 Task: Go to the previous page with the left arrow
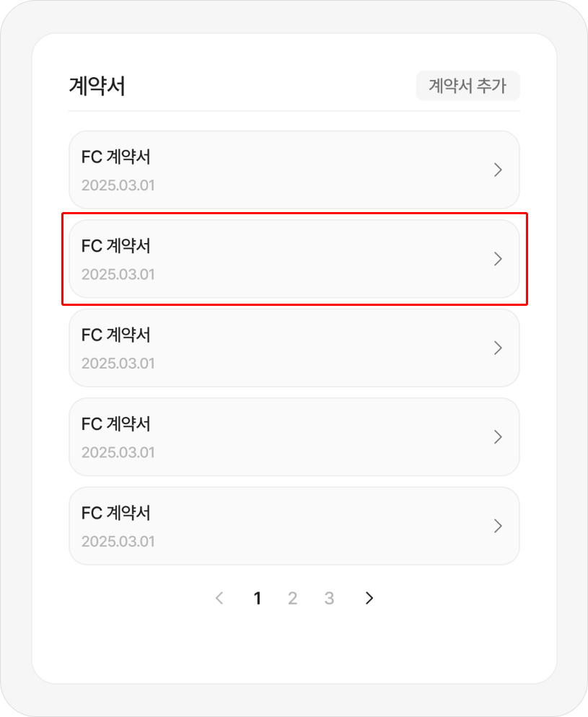click(220, 598)
